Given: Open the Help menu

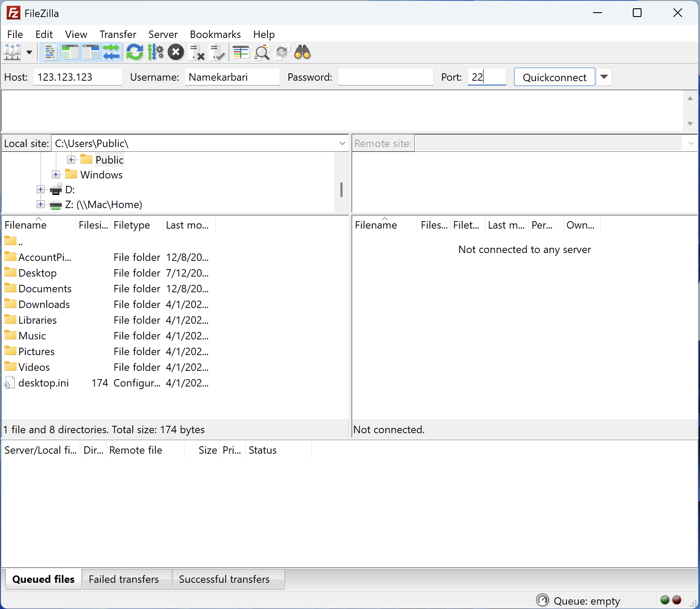Looking at the screenshot, I should tap(264, 34).
